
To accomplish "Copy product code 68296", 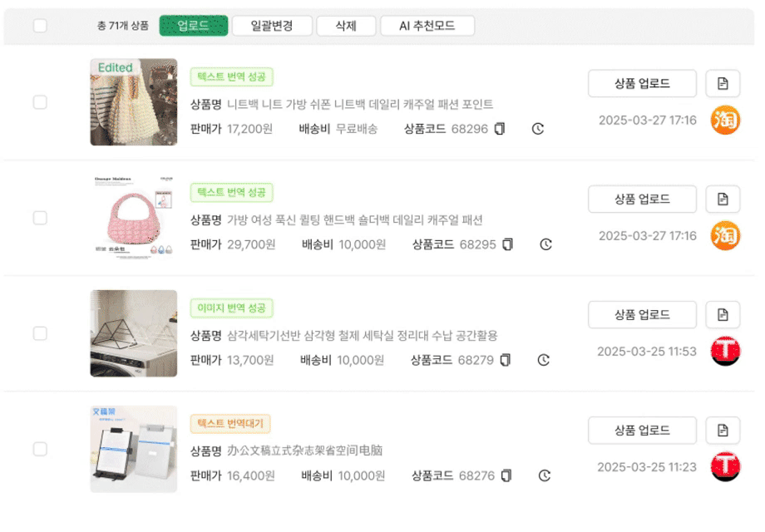I will 500,129.
